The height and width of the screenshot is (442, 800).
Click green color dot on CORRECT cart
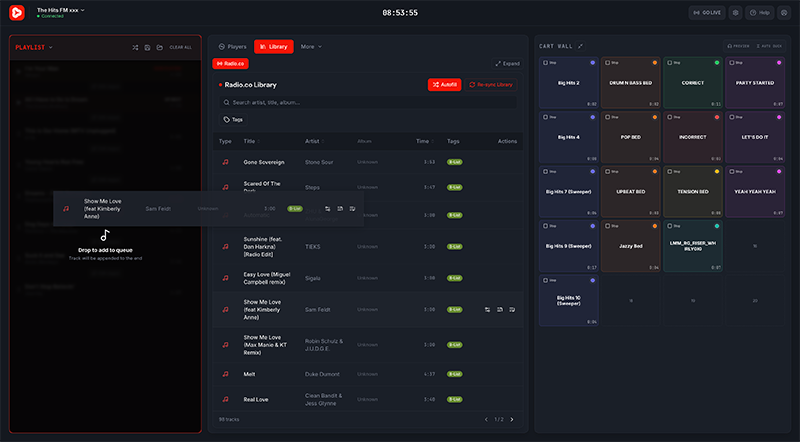[717, 63]
